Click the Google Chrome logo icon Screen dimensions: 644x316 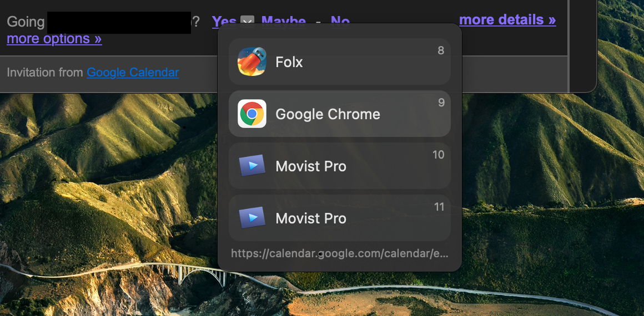[252, 114]
